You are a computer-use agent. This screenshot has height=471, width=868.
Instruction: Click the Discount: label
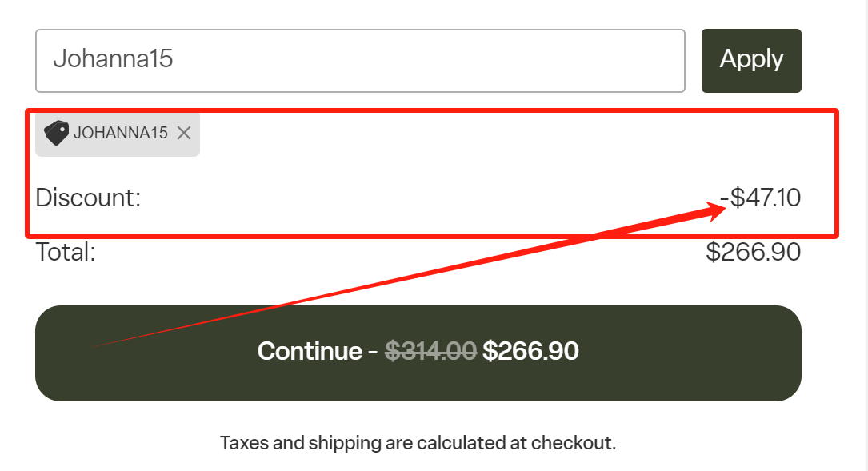pyautogui.click(x=89, y=198)
